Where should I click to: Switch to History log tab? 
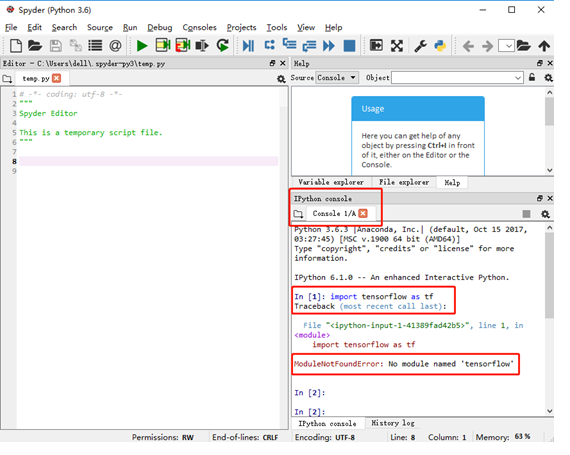(x=393, y=423)
